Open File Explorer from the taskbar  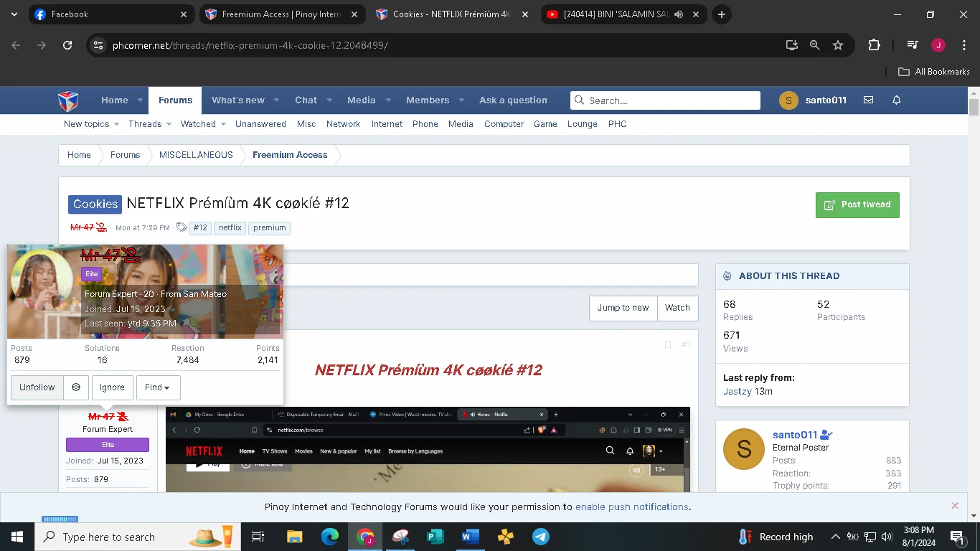[x=295, y=537]
